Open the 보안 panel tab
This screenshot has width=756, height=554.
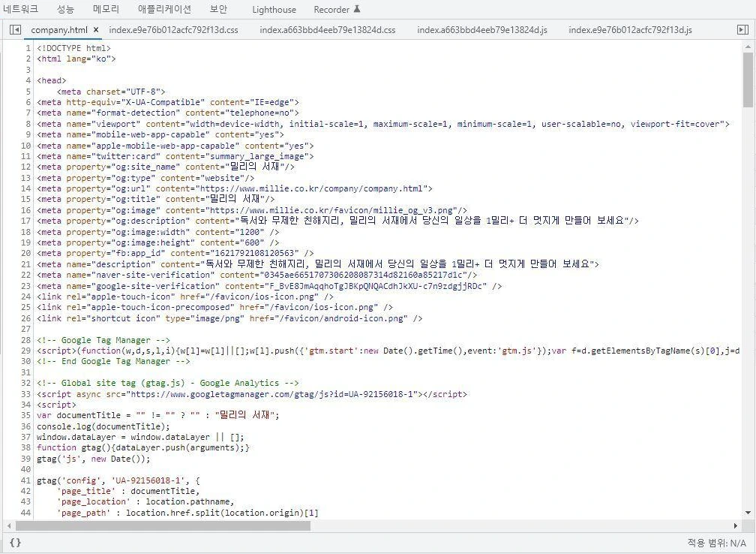218,9
